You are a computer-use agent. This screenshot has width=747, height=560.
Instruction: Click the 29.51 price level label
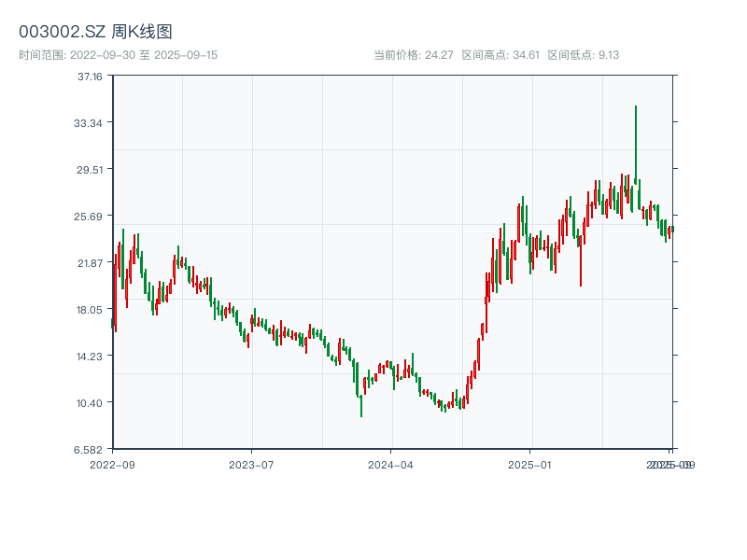coord(90,170)
